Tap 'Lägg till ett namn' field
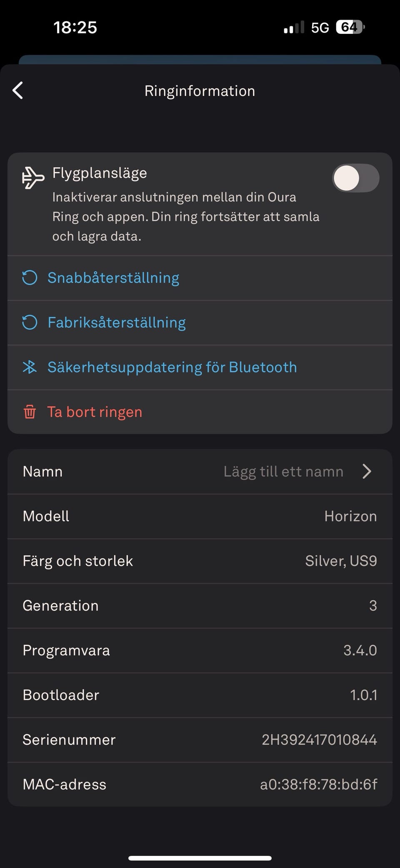 click(283, 471)
